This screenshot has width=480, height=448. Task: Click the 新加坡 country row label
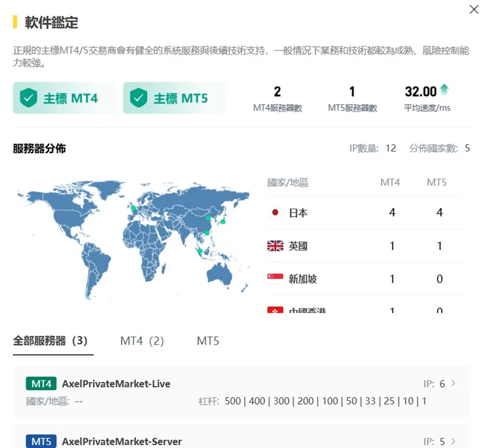(x=302, y=279)
